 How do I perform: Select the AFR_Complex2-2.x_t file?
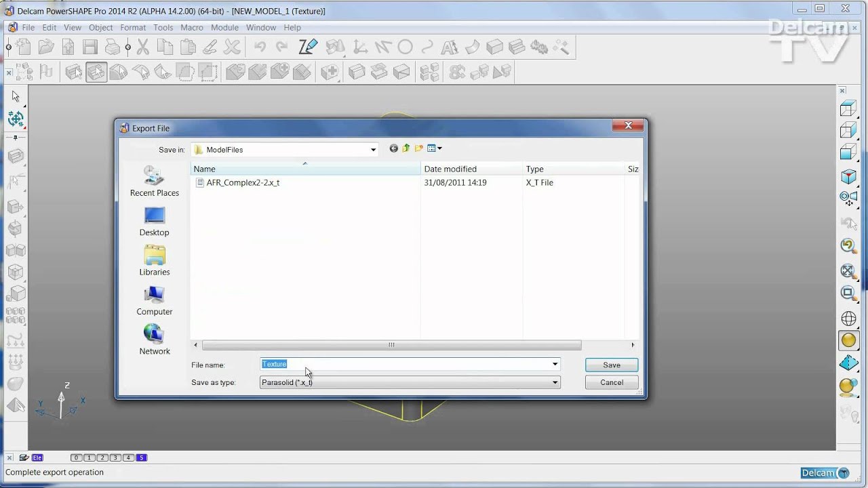(x=243, y=182)
